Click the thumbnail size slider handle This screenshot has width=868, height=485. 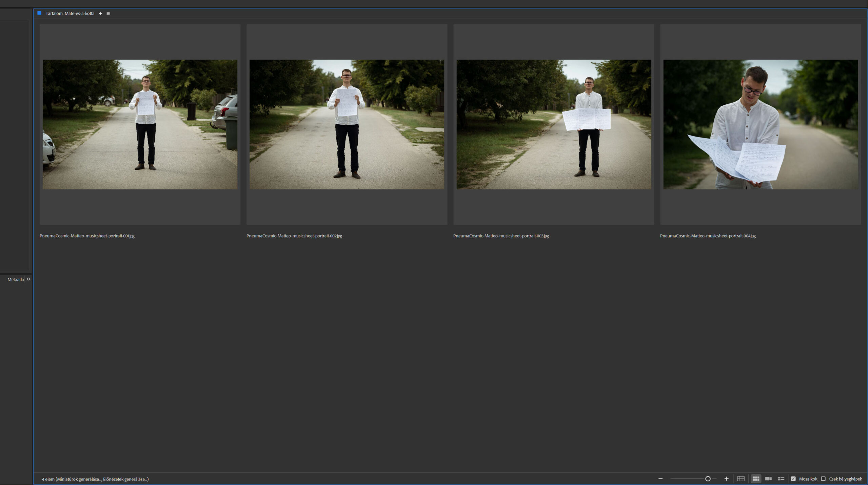pyautogui.click(x=708, y=479)
